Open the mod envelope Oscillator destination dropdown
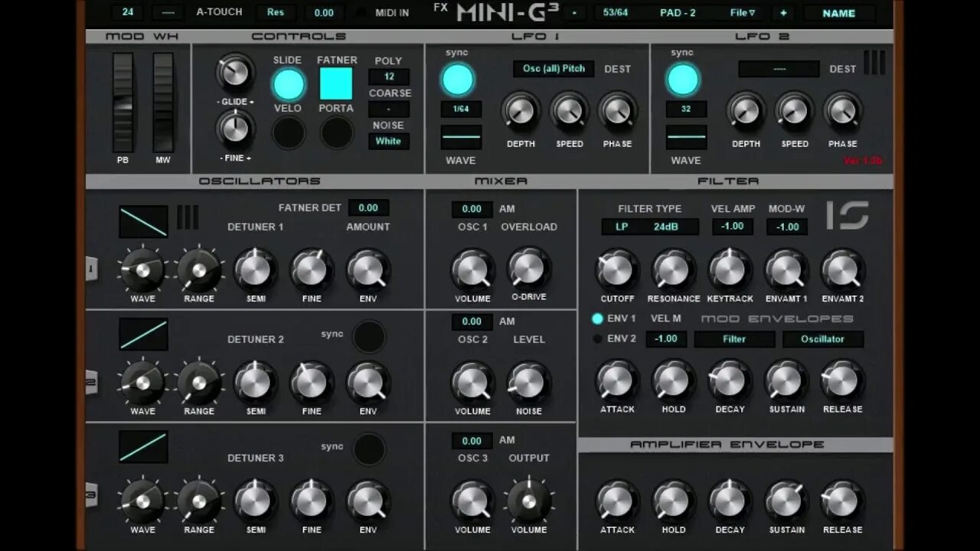The width and height of the screenshot is (980, 551). [x=823, y=339]
